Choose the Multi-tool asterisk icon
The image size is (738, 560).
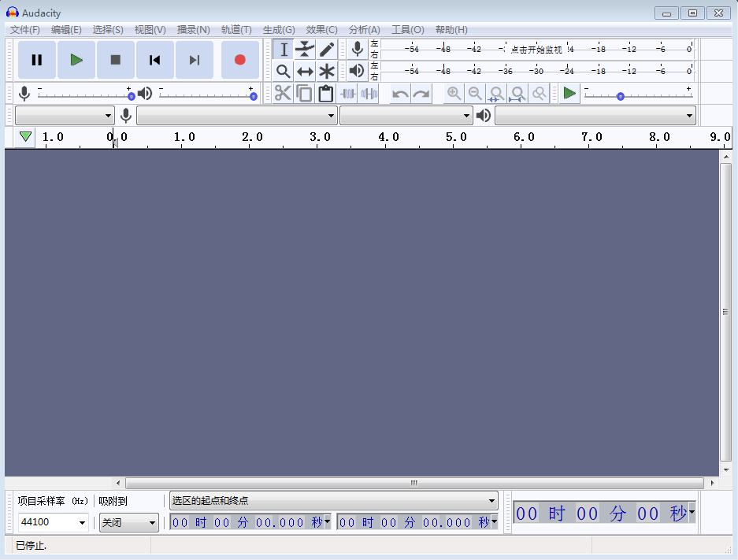(x=327, y=72)
